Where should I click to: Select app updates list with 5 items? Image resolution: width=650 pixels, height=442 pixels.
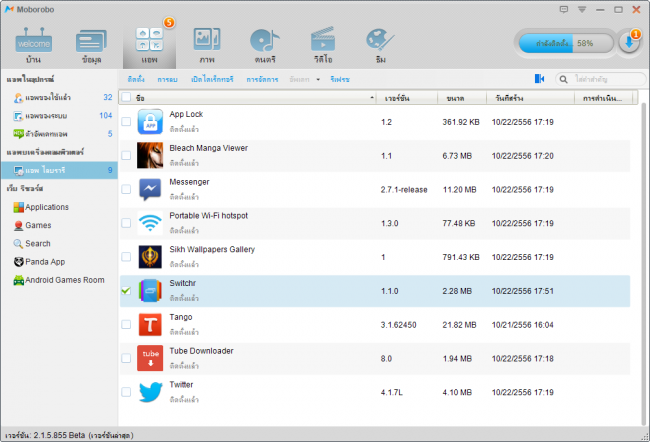pos(59,134)
